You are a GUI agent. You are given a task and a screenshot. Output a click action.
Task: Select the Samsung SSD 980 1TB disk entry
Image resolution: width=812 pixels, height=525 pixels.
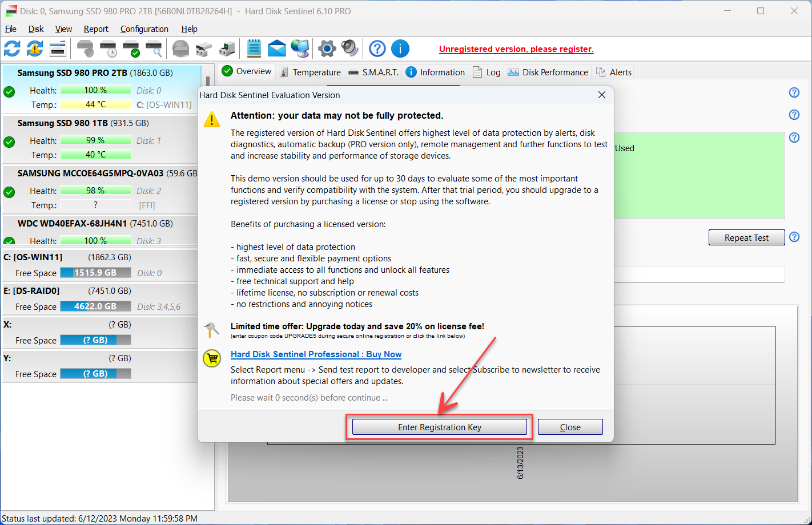pyautogui.click(x=101, y=140)
